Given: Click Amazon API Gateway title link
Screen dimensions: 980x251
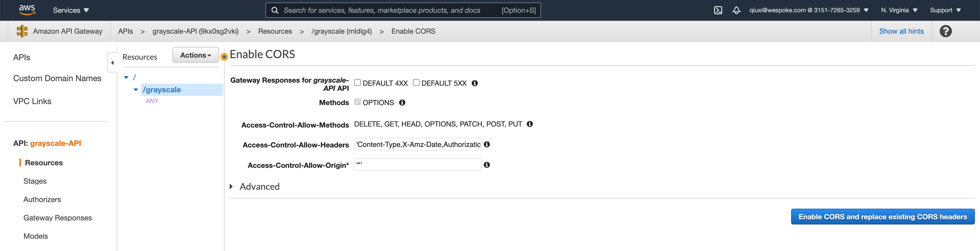Looking at the screenshot, I should [68, 31].
